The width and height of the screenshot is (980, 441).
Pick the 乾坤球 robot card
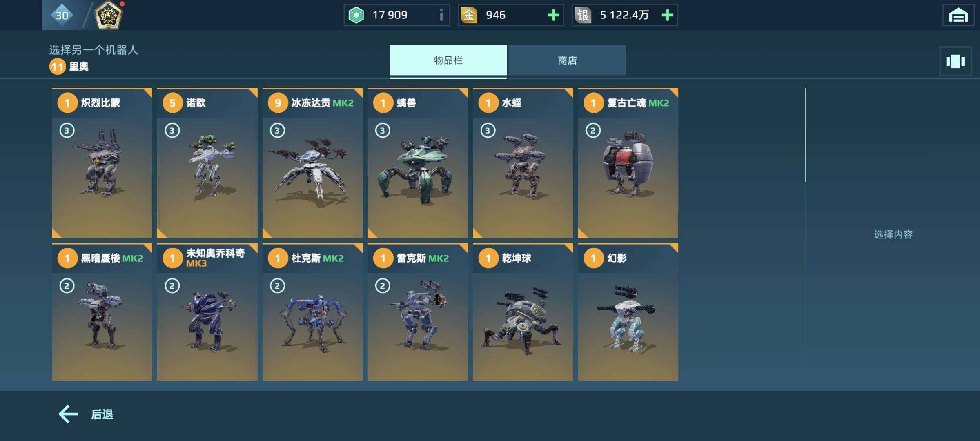[x=523, y=312]
